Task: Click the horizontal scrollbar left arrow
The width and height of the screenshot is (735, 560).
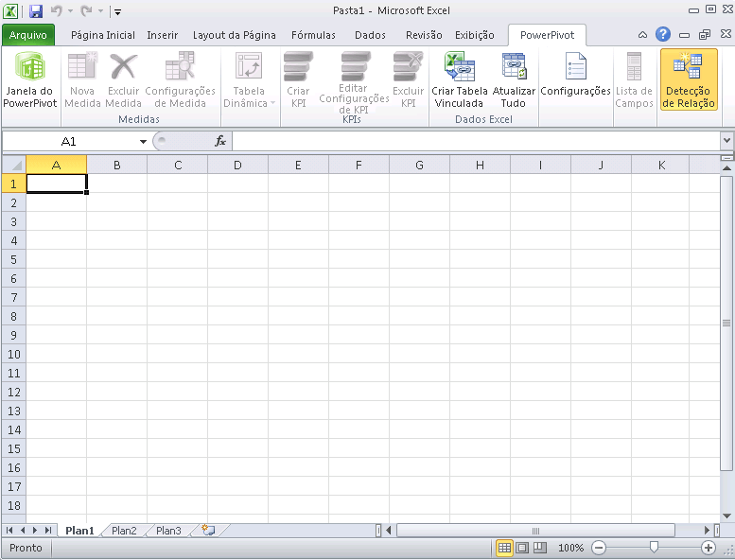Action: [x=388, y=531]
